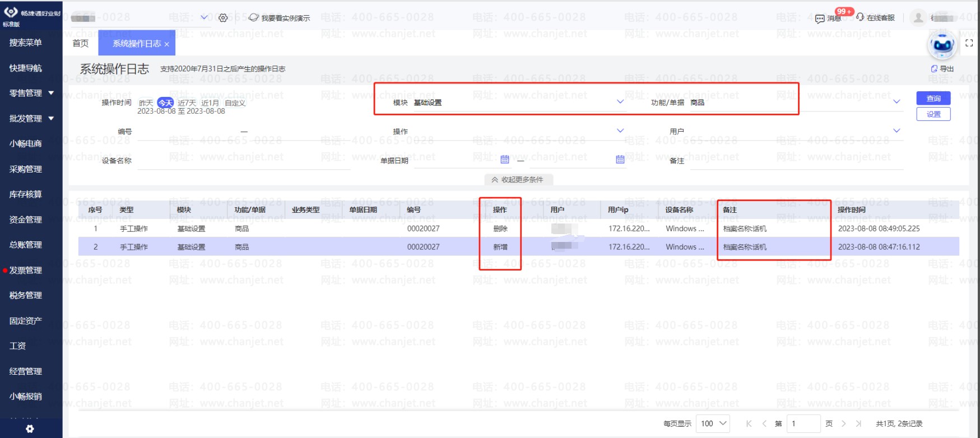Open 采购管理 in the sidebar
Screen dimensions: 980x438
[26, 169]
